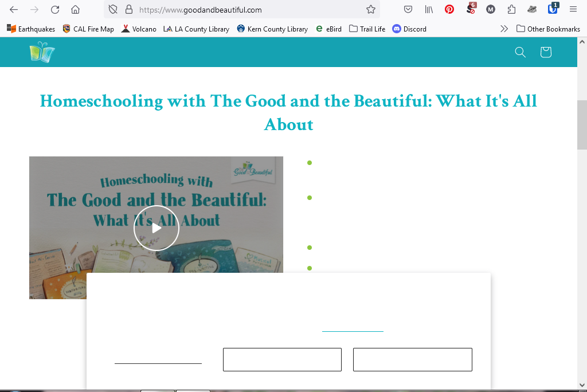Open the Firefox hamburger menu
587x392 pixels.
pyautogui.click(x=573, y=10)
